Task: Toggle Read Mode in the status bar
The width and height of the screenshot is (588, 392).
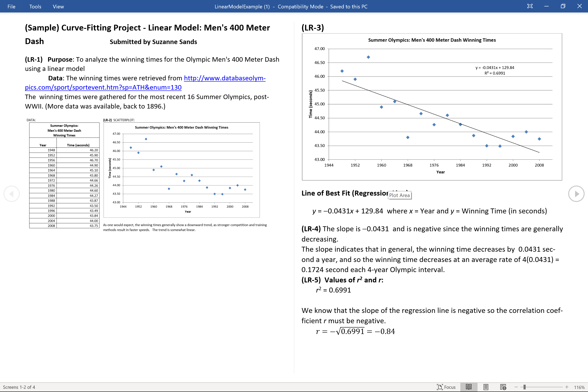Action: pos(469,387)
